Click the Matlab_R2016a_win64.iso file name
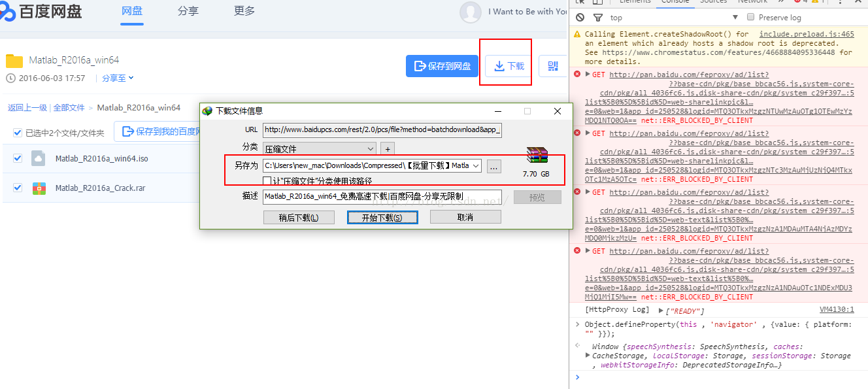This screenshot has height=389, width=868. (101, 158)
